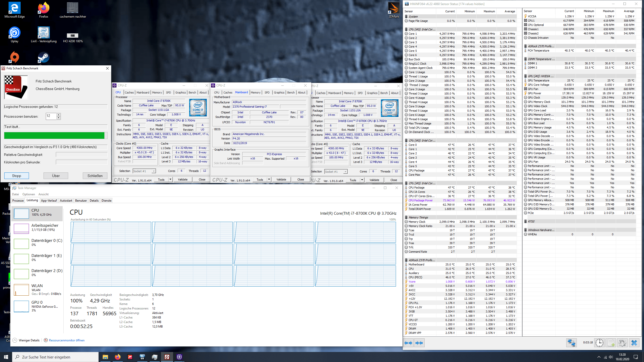
Task: Open the Autostart tab in Task Manager
Action: pos(66,201)
